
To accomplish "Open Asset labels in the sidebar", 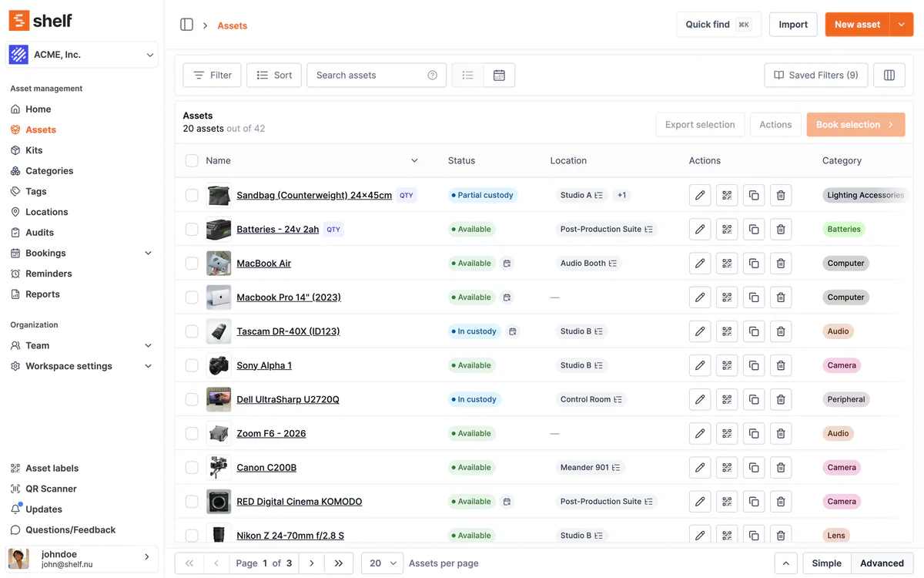I will coord(52,468).
